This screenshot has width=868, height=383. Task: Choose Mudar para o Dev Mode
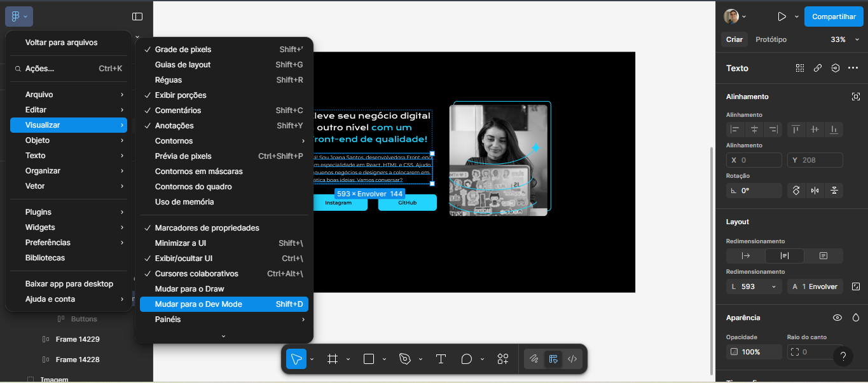[224, 304]
